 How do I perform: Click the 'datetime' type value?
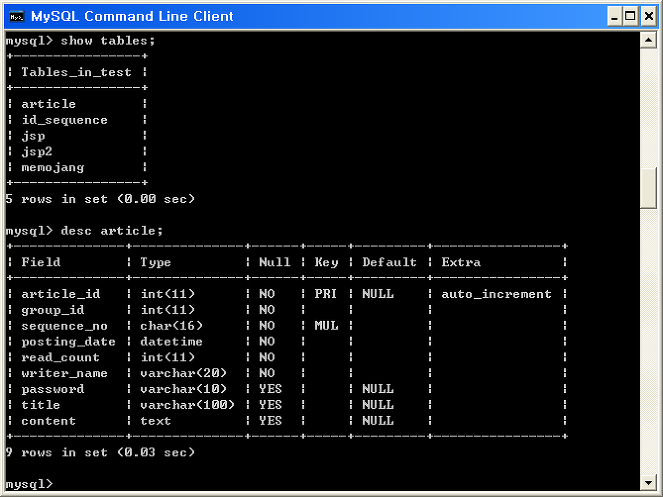click(x=171, y=342)
